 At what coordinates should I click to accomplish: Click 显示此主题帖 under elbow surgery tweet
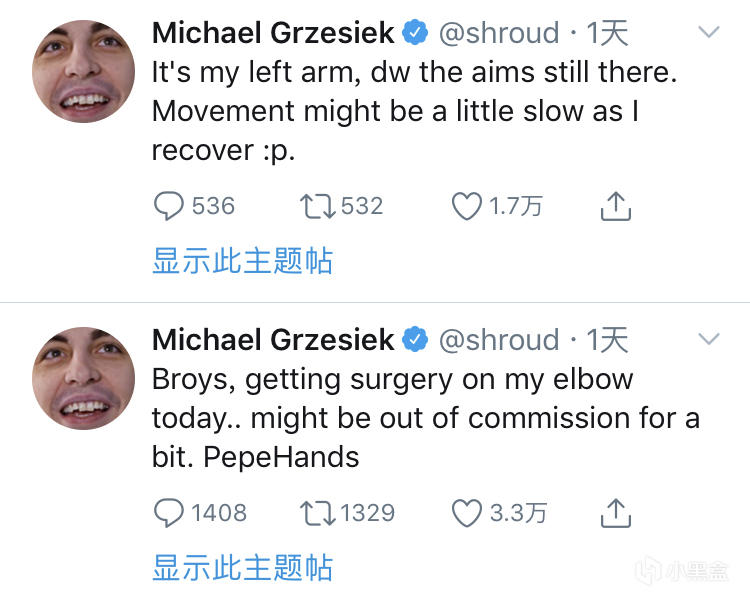point(242,569)
